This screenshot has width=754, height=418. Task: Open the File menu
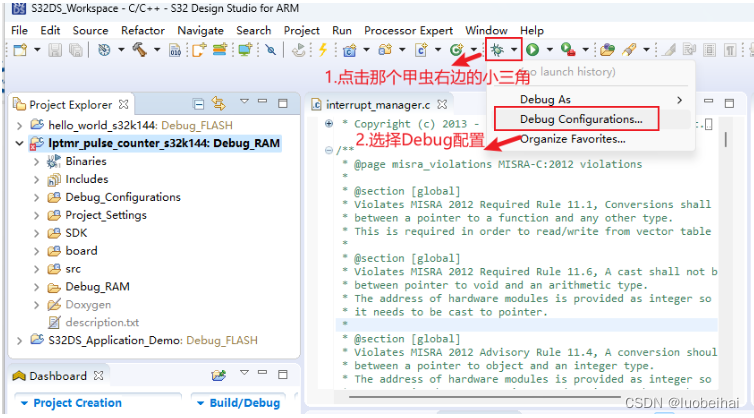[x=19, y=30]
